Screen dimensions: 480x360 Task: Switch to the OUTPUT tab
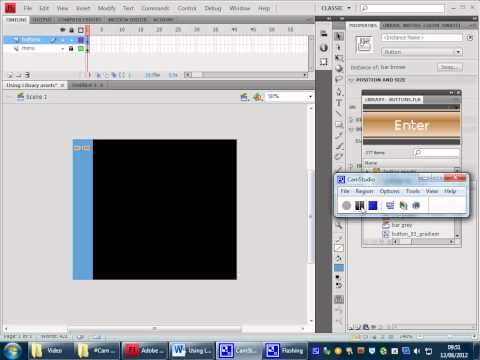[x=42, y=20]
